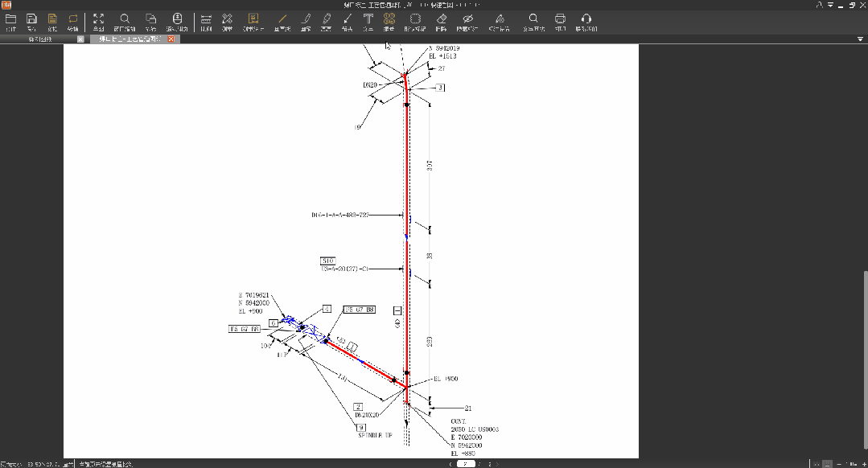Click the 'SPINDLE UP' label on drawing
The image size is (868, 468).
(375, 435)
